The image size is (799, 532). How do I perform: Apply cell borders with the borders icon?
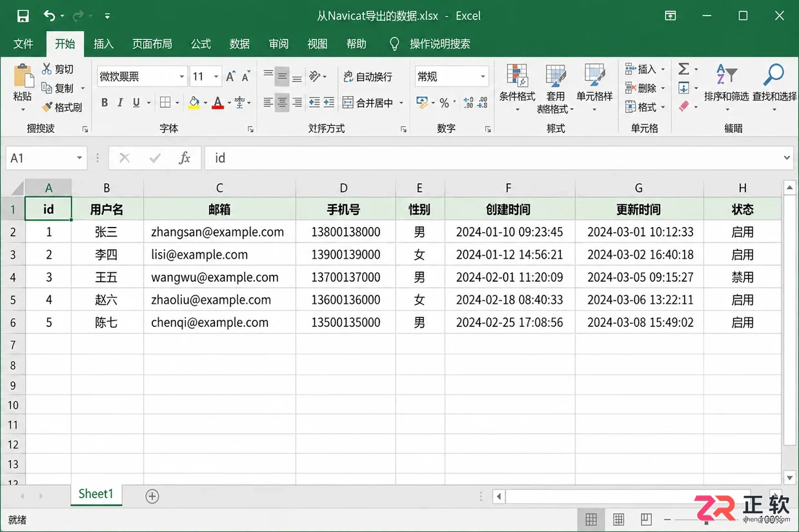click(x=166, y=103)
